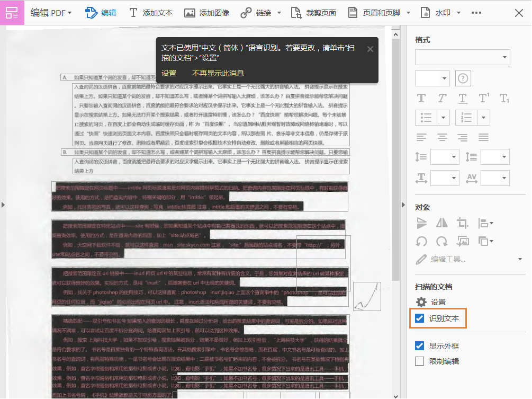Click 设置 link in the notification
Screen dimensions: 532x399
point(169,73)
